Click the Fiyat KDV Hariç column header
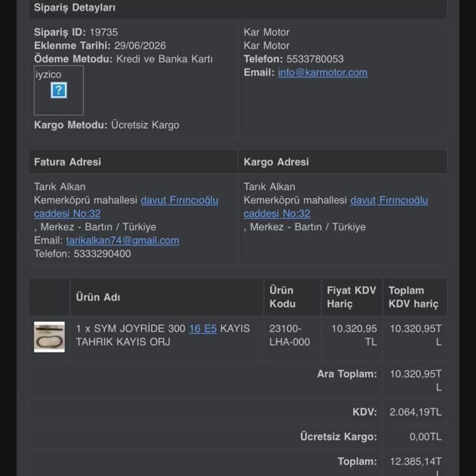Image resolution: width=476 pixels, height=476 pixels. [351, 297]
